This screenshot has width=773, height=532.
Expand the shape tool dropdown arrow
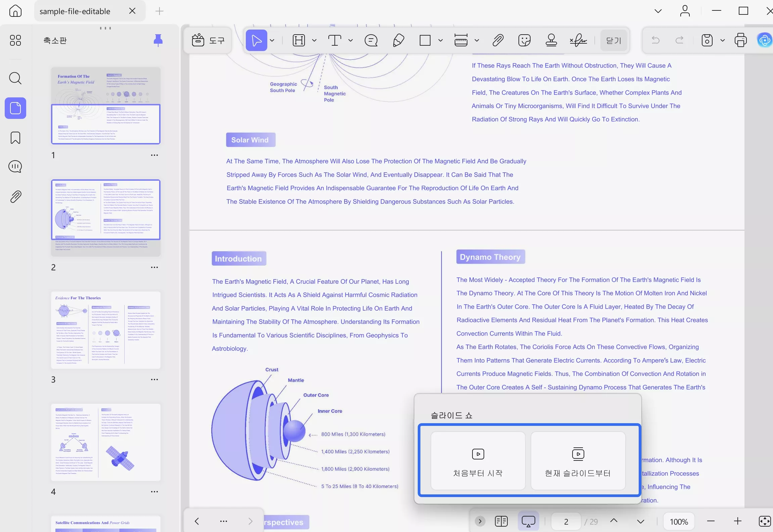(441, 40)
